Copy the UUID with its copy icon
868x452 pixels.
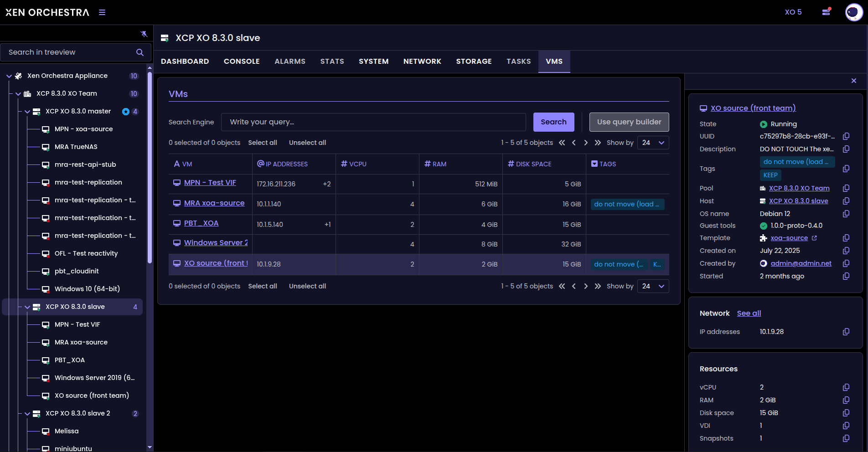[x=846, y=136]
